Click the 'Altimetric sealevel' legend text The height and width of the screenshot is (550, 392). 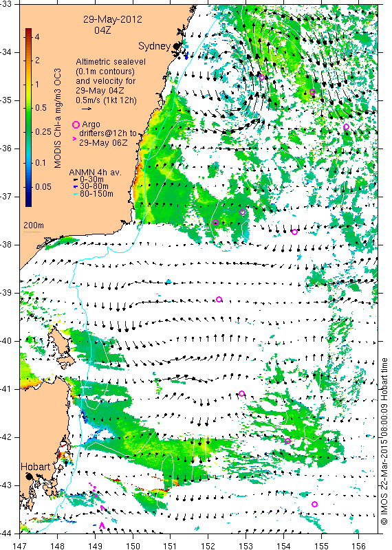coord(111,62)
